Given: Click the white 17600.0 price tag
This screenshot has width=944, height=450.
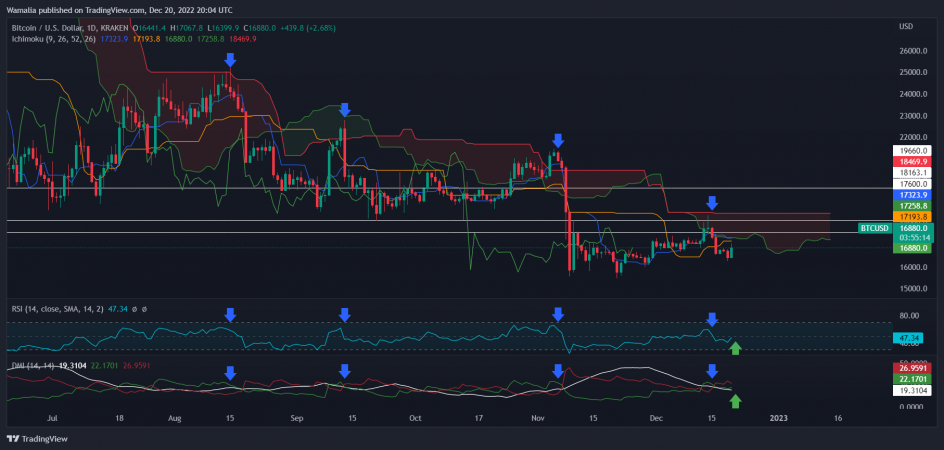Looking at the screenshot, I should (x=911, y=184).
